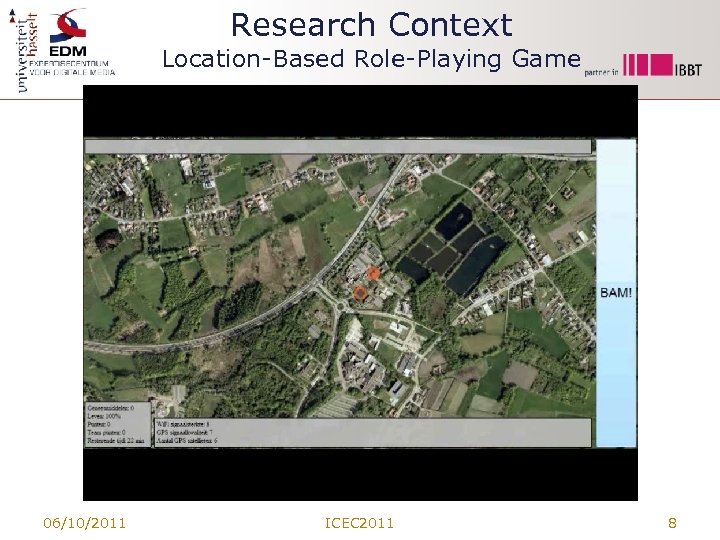Click the Universiteit Hasselt logo
The height and width of the screenshot is (540, 720).
pos(23,51)
